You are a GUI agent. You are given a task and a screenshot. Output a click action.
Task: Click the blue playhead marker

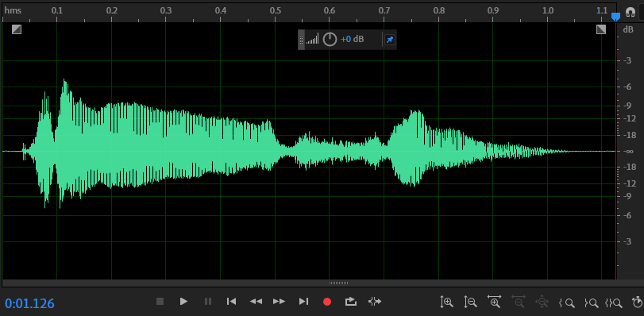(615, 17)
